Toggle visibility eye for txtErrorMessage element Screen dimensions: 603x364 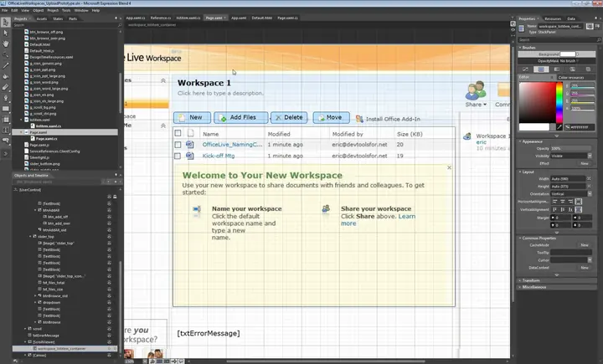pos(109,336)
